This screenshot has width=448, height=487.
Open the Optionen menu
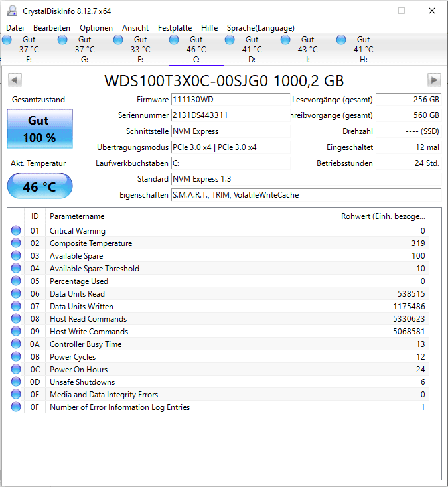[96, 28]
